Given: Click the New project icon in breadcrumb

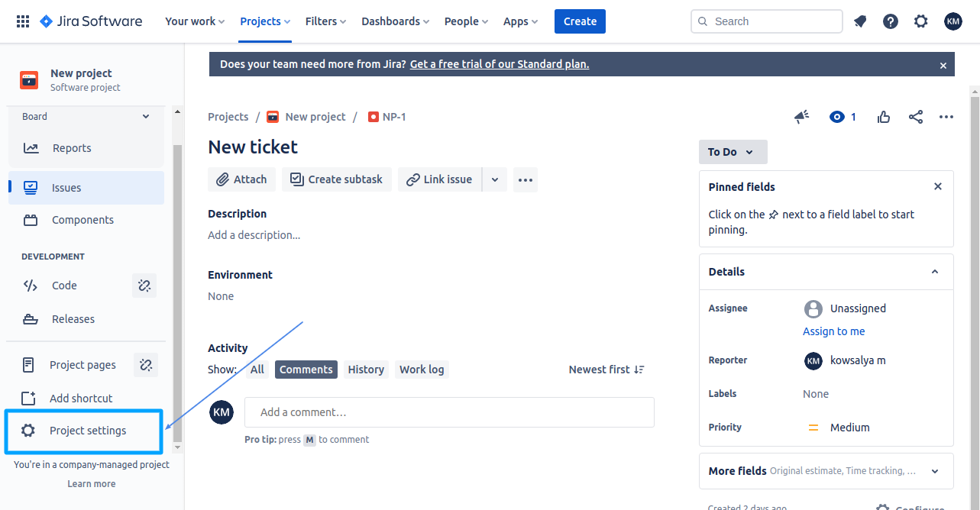Looking at the screenshot, I should tap(273, 117).
